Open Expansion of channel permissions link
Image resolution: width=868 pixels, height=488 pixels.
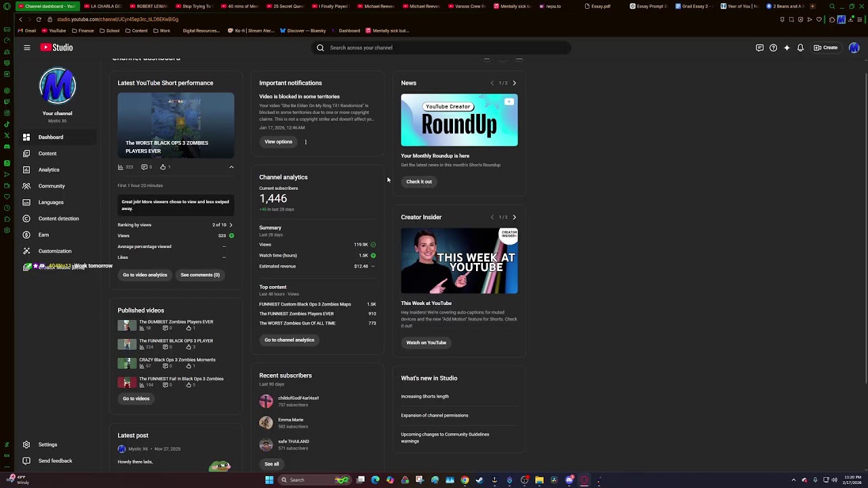tap(435, 415)
